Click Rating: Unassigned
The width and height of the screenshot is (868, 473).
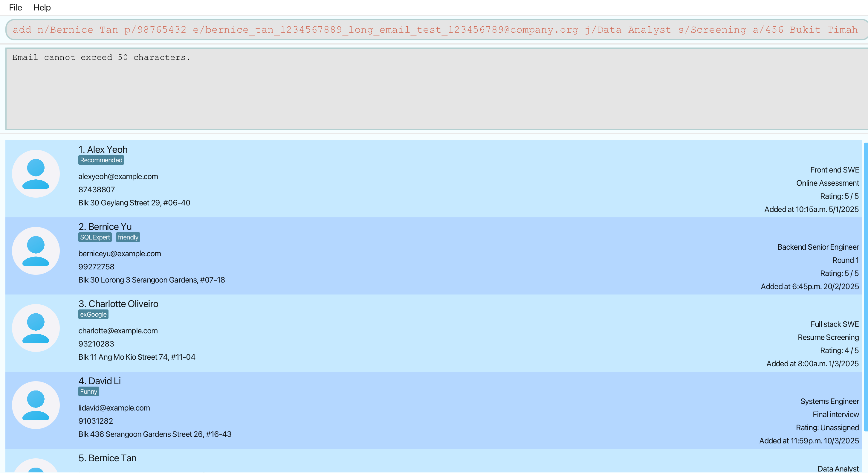pyautogui.click(x=827, y=428)
